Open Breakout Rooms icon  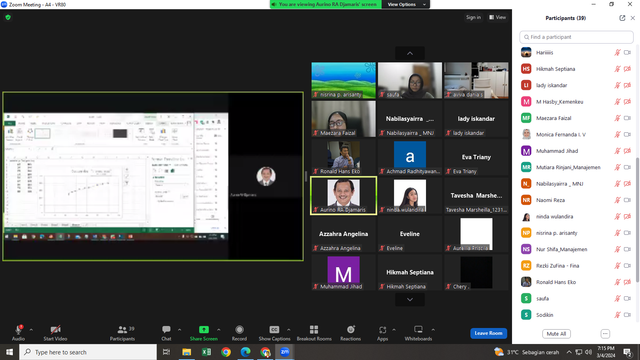coord(314,329)
